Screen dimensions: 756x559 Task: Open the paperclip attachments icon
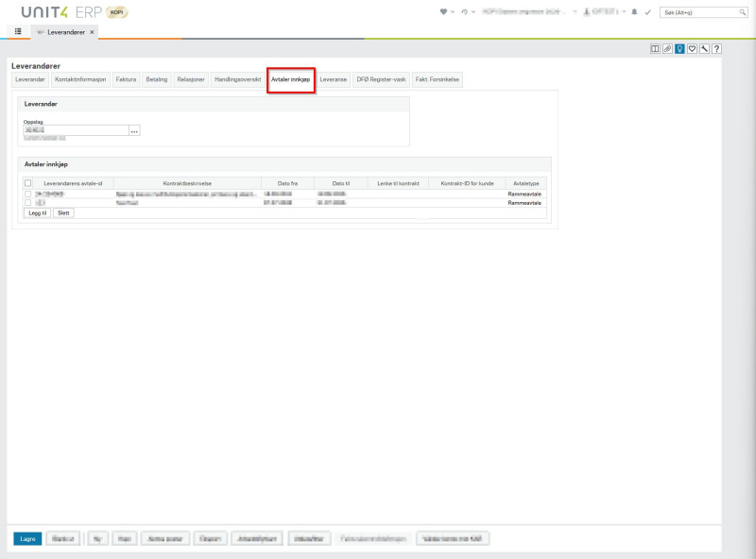click(x=667, y=49)
